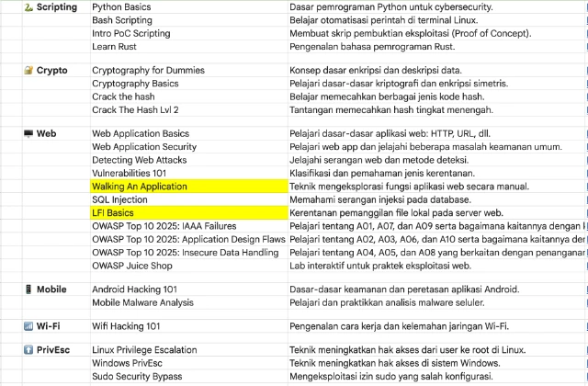Screen dimensions: 588x386
Task: Select the SQL Injection cell
Action: point(189,199)
